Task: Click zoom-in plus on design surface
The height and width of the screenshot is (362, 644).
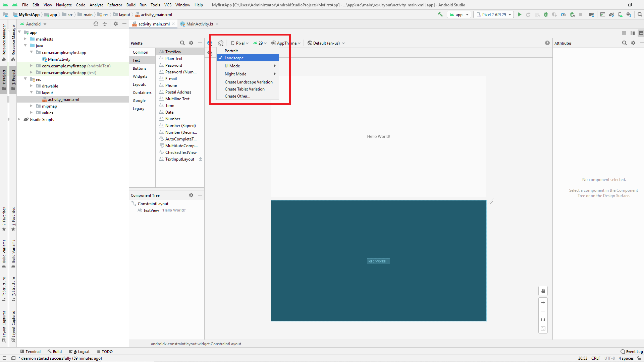Action: (543, 302)
